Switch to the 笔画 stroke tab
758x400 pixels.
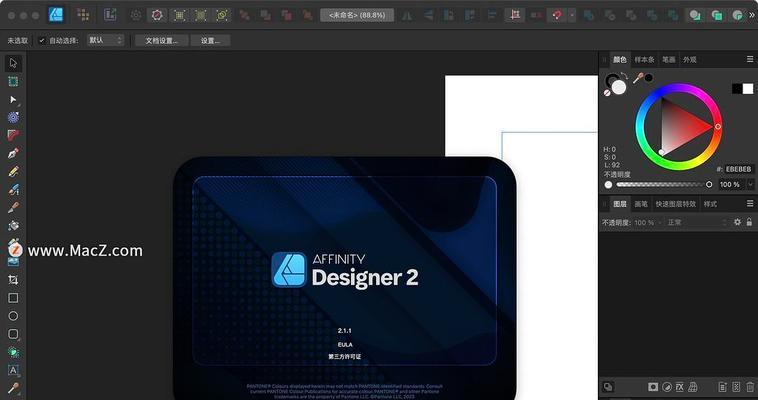[x=669, y=59]
